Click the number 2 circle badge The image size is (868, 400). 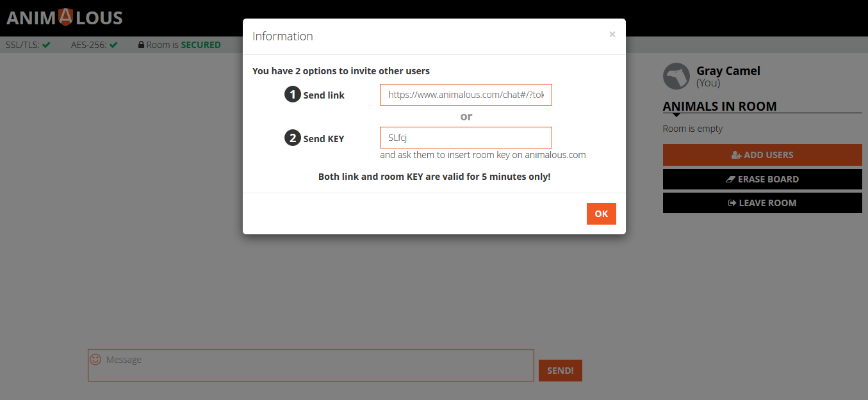pos(293,138)
